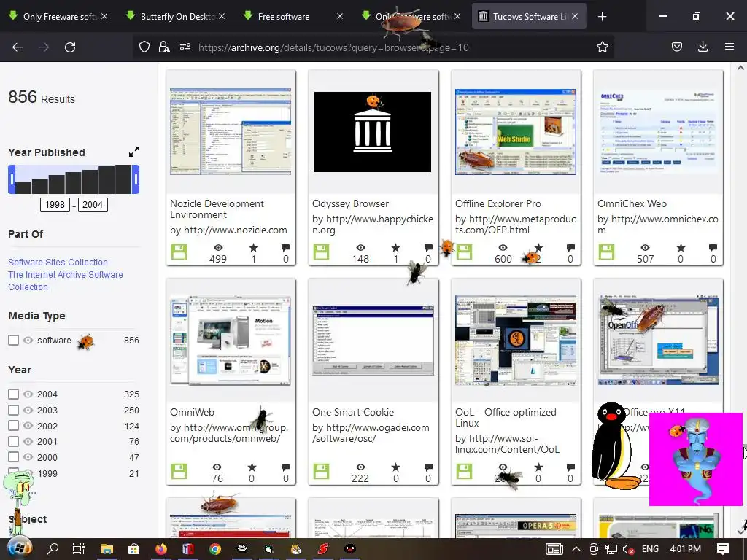Toggle eye to show only 2003
Viewport: 747px width, 560px height.
pyautogui.click(x=28, y=410)
